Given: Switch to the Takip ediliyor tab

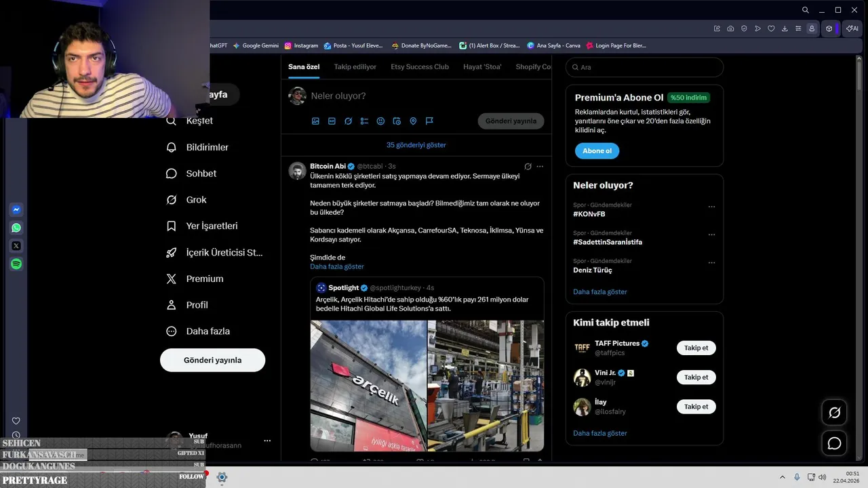Looking at the screenshot, I should (x=355, y=66).
